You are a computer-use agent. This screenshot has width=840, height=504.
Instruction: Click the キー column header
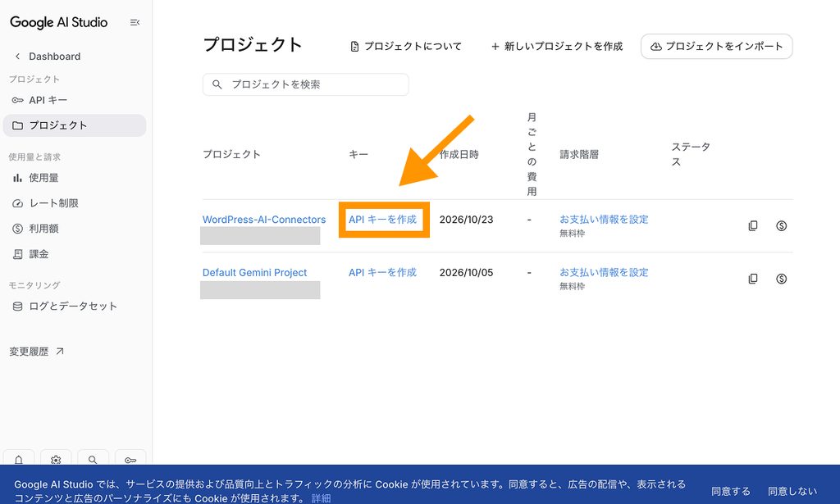pyautogui.click(x=358, y=155)
